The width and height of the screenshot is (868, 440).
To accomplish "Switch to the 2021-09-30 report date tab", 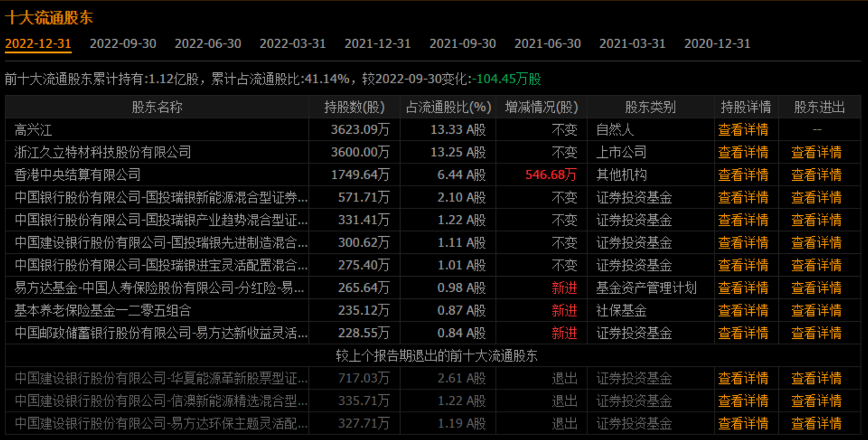I will [x=463, y=43].
